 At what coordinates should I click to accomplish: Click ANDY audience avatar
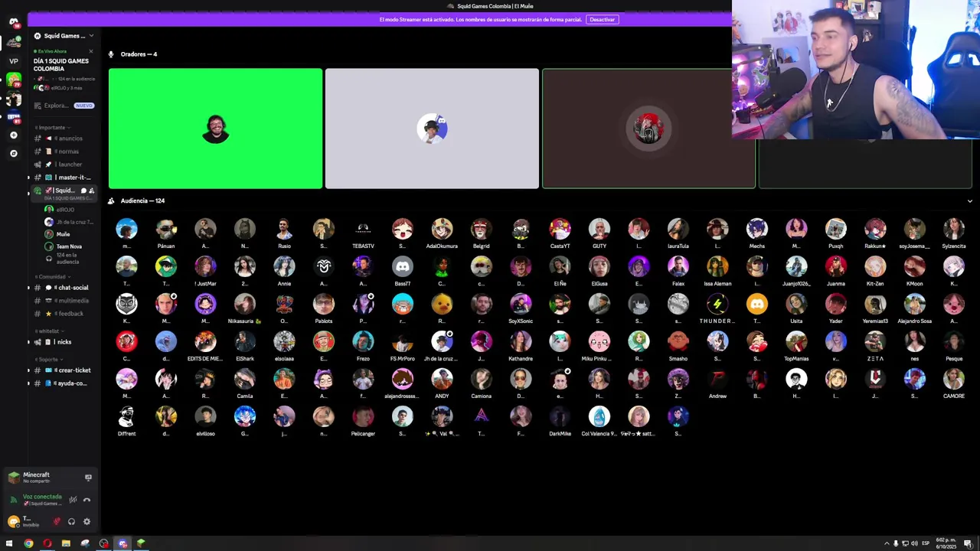442,379
